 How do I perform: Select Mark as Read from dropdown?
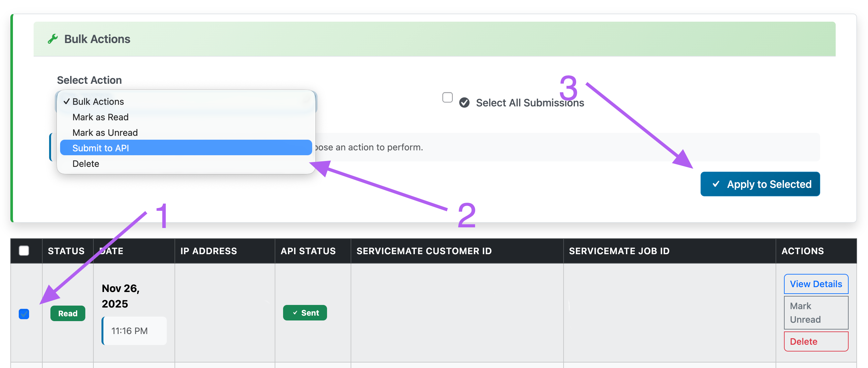(101, 117)
